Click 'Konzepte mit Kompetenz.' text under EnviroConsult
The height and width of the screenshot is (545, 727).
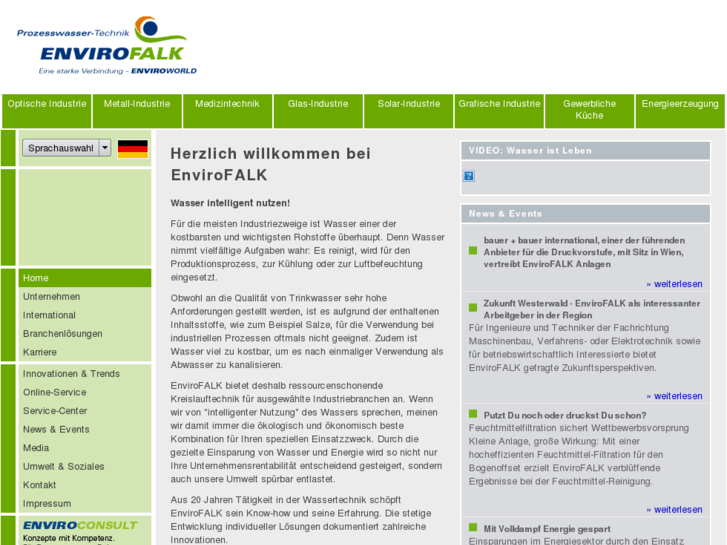click(x=69, y=538)
